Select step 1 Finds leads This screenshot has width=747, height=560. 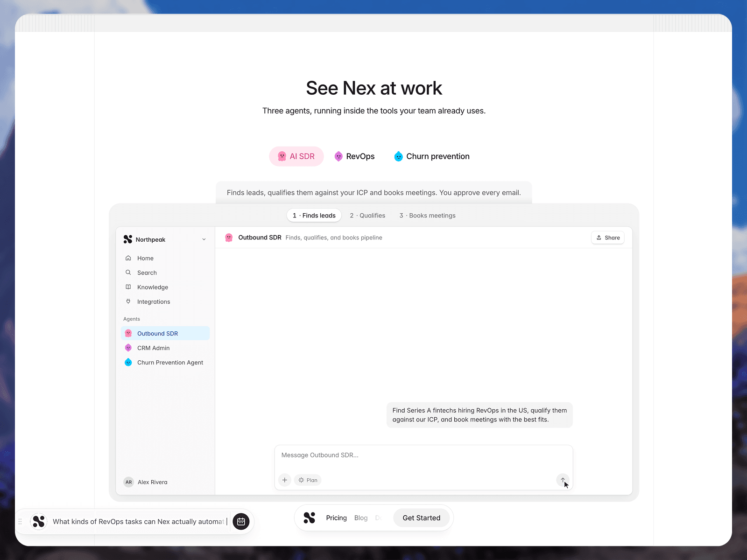[314, 216]
